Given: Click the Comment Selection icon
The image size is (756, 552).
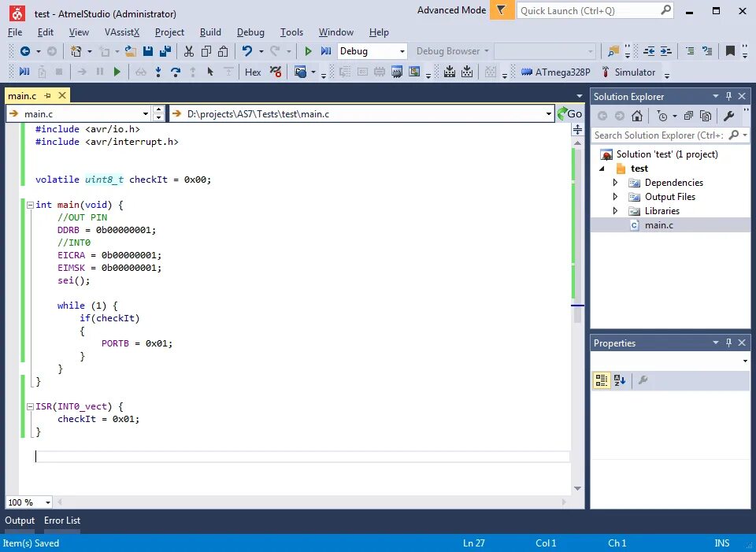Looking at the screenshot, I should tap(690, 51).
